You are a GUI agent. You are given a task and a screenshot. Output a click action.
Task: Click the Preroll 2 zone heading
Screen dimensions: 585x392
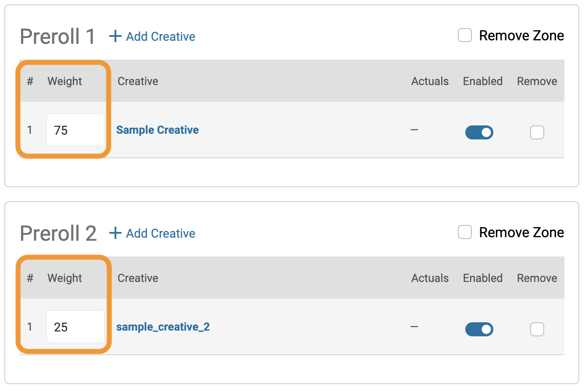point(58,233)
